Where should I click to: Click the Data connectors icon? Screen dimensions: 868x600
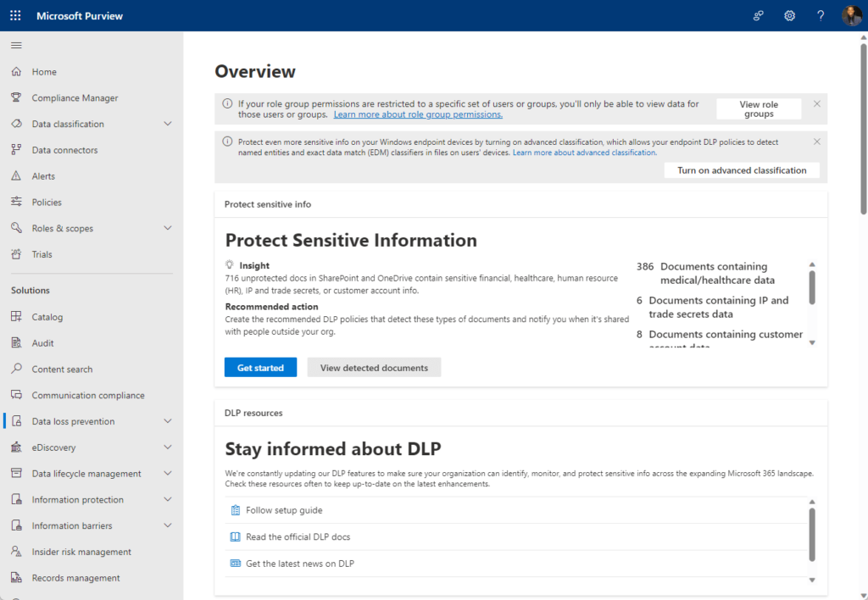[x=17, y=149]
